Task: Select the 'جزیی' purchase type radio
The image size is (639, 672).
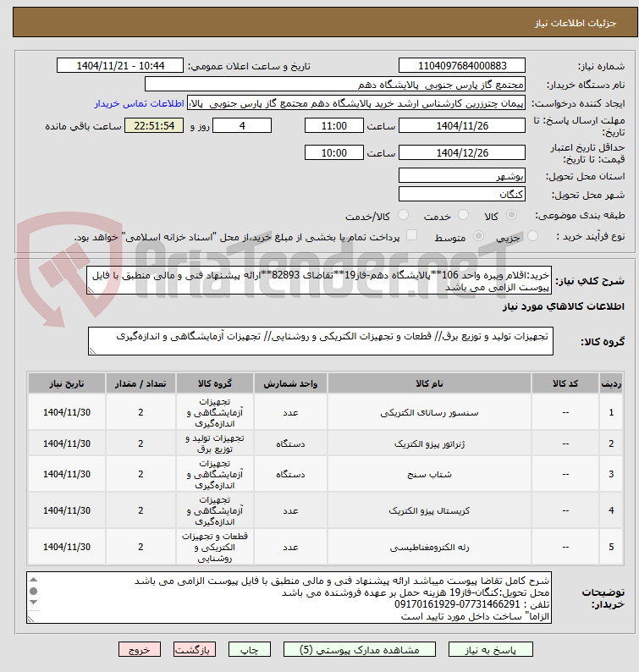Action: point(532,236)
